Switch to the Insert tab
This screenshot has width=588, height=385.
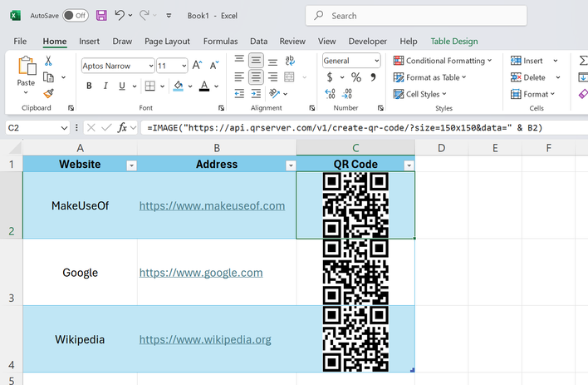point(89,41)
